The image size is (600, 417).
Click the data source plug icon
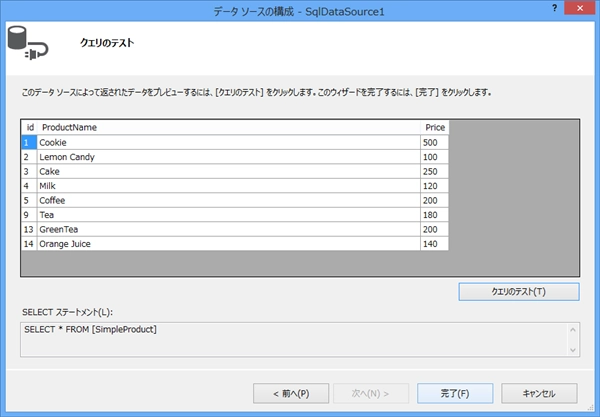[28, 43]
